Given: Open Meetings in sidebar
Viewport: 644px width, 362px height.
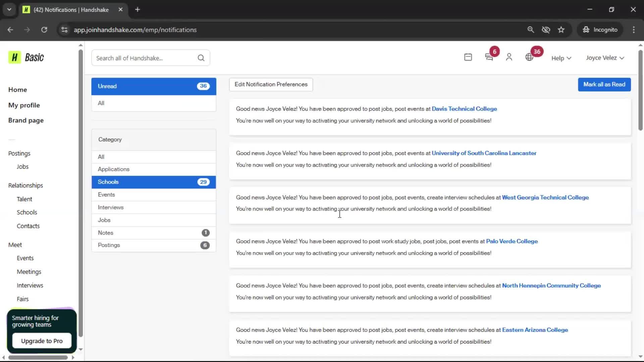Looking at the screenshot, I should [29, 272].
